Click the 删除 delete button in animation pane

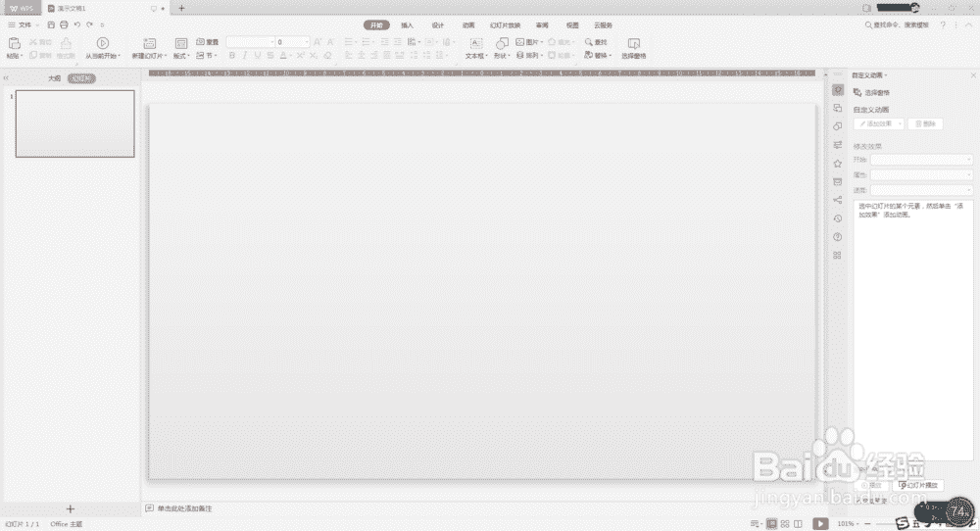coord(926,123)
